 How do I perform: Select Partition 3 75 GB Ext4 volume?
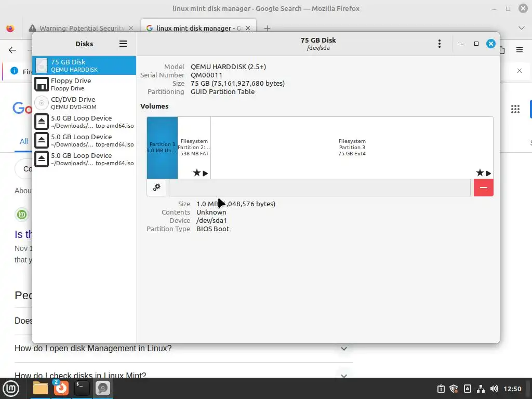click(352, 148)
